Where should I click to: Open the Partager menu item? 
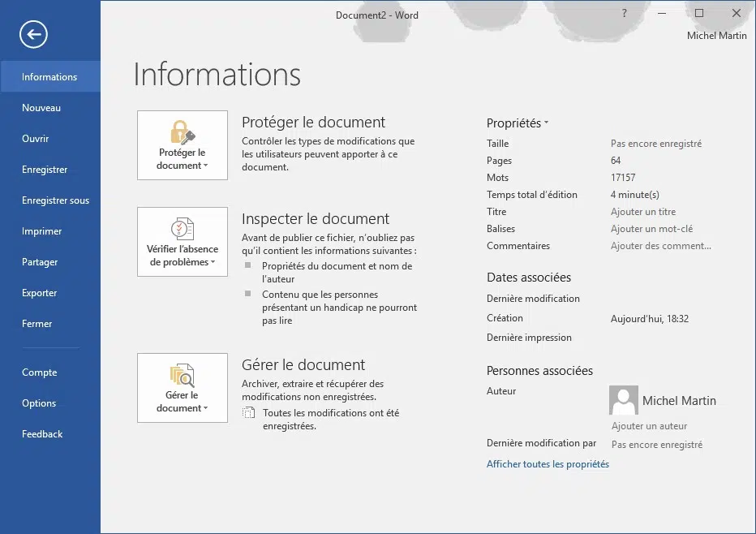[x=50, y=262]
